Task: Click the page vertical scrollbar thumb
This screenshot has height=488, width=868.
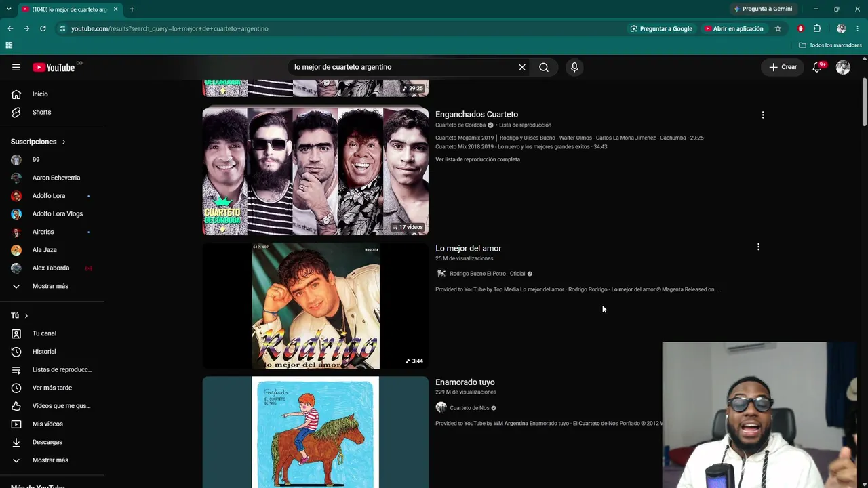Action: pyautogui.click(x=864, y=103)
